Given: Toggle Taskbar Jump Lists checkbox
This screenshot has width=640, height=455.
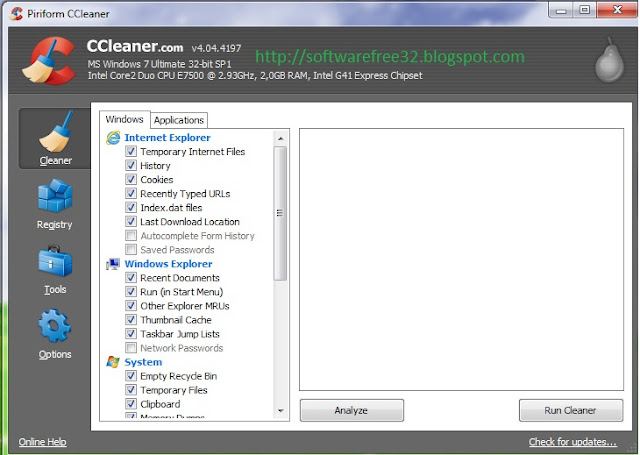Looking at the screenshot, I should (131, 333).
